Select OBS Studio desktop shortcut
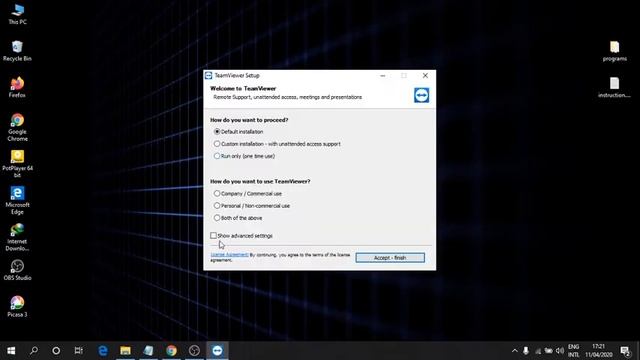The image size is (640, 360). tap(17, 270)
